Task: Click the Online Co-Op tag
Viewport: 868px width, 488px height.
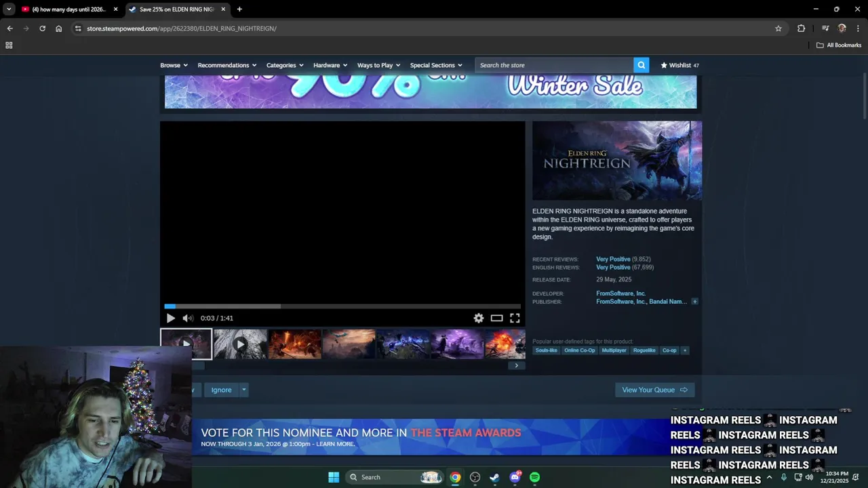Action: (579, 350)
